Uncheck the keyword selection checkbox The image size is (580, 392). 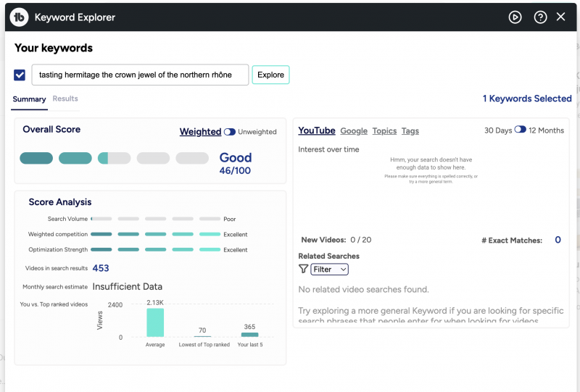point(20,75)
